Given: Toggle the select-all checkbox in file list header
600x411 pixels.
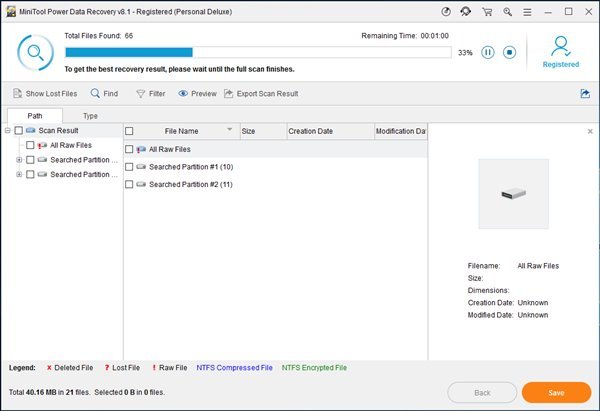Looking at the screenshot, I should click(130, 131).
